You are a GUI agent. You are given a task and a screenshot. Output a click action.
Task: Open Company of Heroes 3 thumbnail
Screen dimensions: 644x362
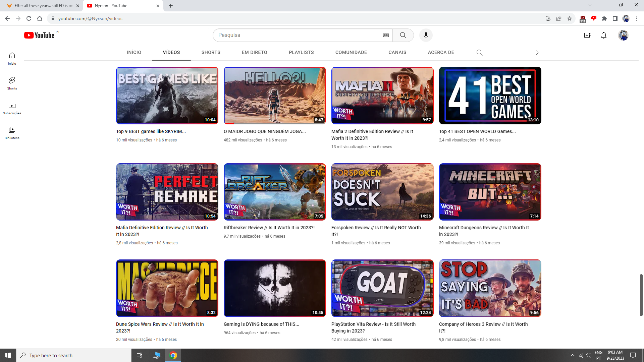coord(490,288)
